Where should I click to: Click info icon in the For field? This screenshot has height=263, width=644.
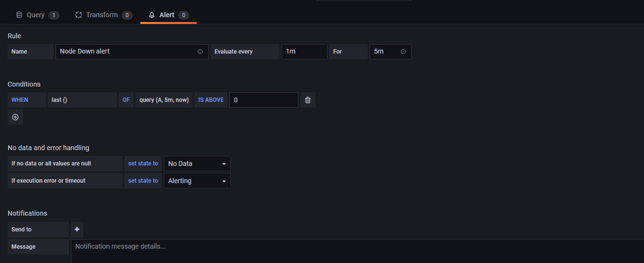click(403, 52)
